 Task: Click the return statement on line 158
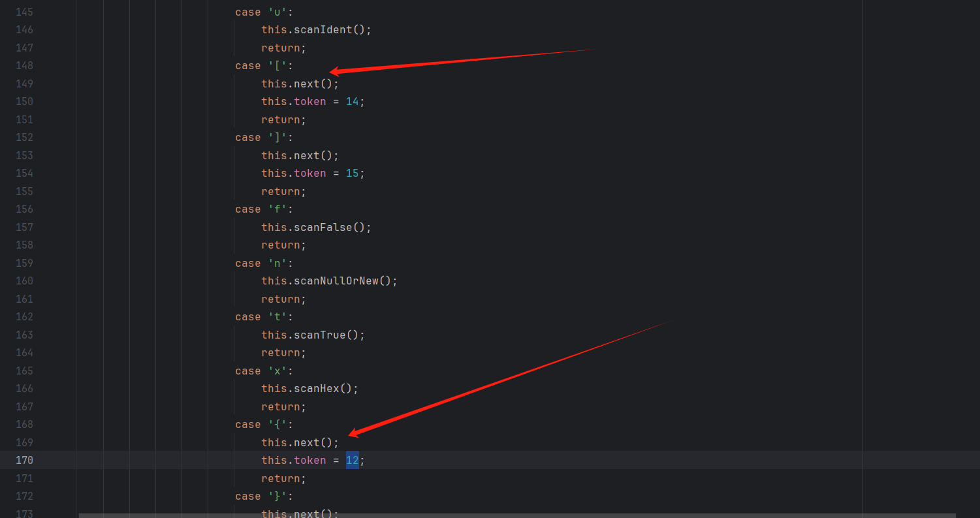pos(284,245)
